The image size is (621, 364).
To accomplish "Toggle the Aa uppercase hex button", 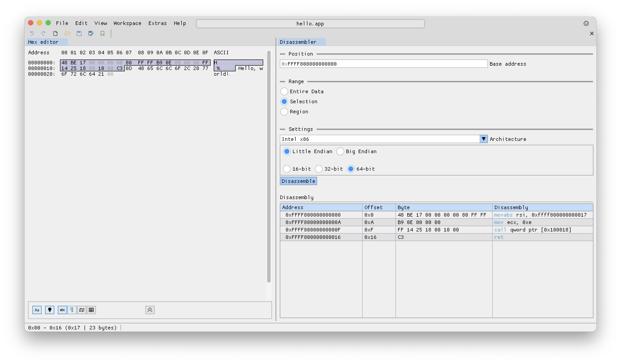I will point(37,310).
